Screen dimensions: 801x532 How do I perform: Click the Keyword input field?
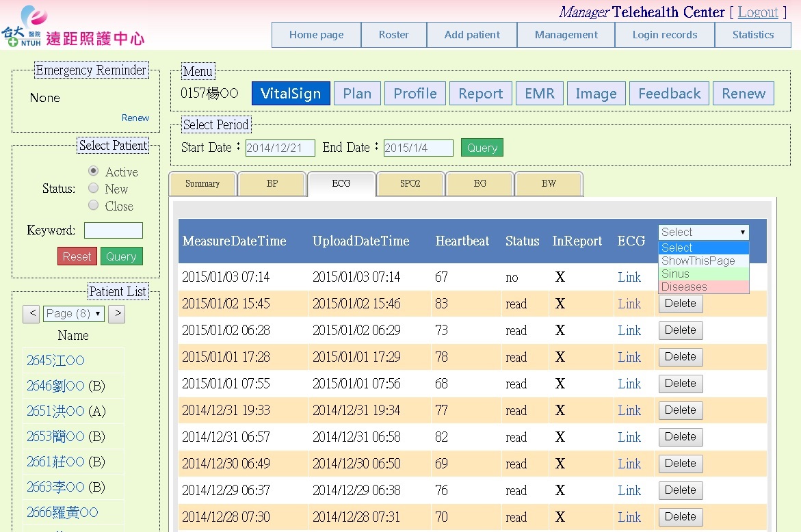(113, 230)
